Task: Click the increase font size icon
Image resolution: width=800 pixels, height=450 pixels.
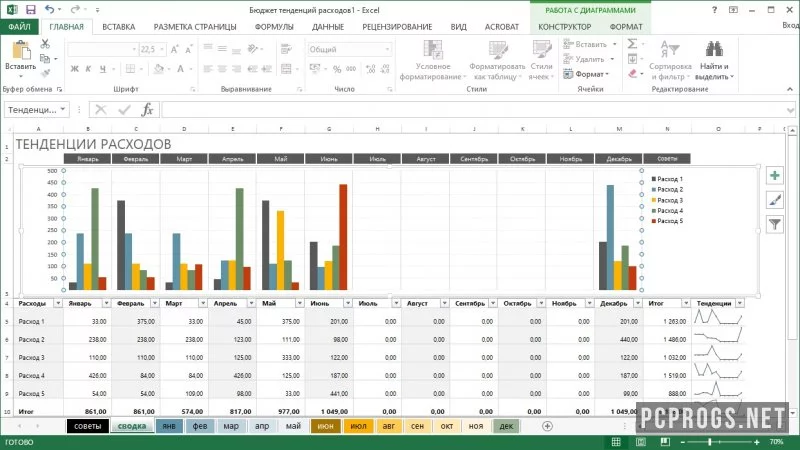Action: coord(174,49)
